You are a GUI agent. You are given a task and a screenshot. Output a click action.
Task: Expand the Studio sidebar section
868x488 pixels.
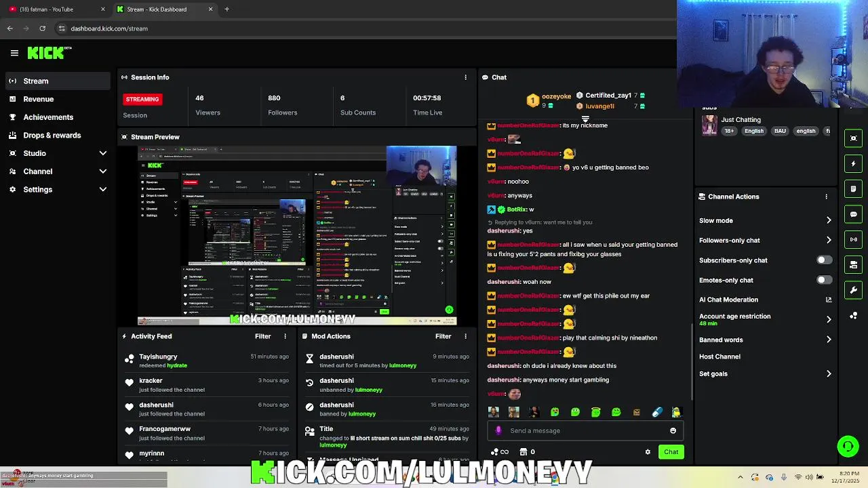tap(103, 153)
